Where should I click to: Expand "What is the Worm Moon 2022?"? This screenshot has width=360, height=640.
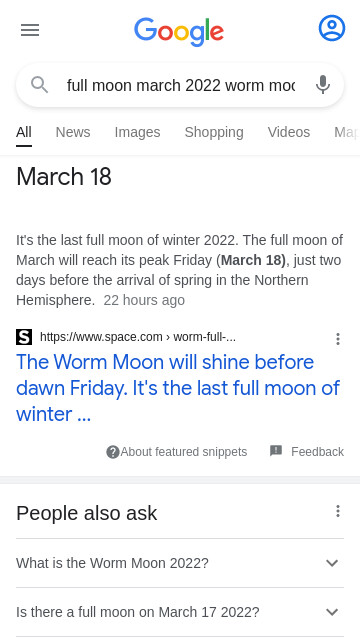(180, 563)
